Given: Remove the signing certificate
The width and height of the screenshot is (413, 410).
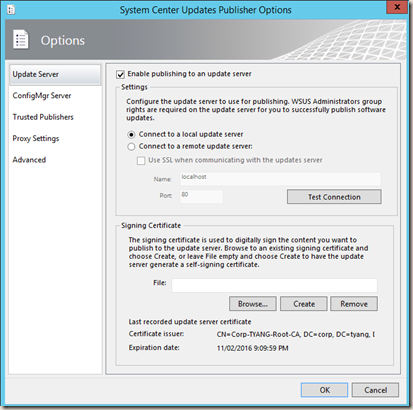Looking at the screenshot, I should click(354, 304).
